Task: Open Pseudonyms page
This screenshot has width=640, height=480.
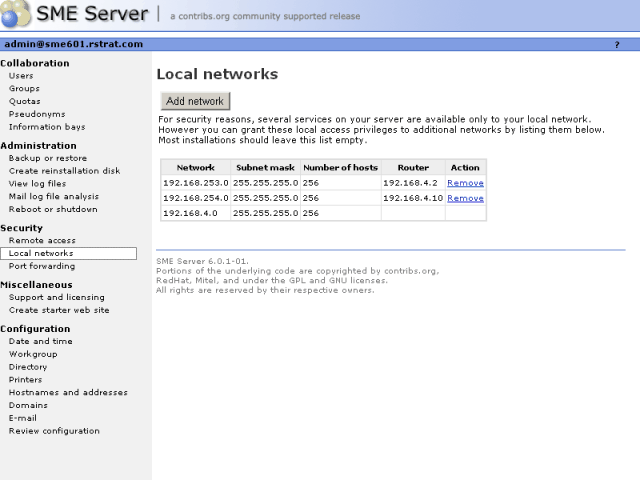Action: [x=37, y=114]
